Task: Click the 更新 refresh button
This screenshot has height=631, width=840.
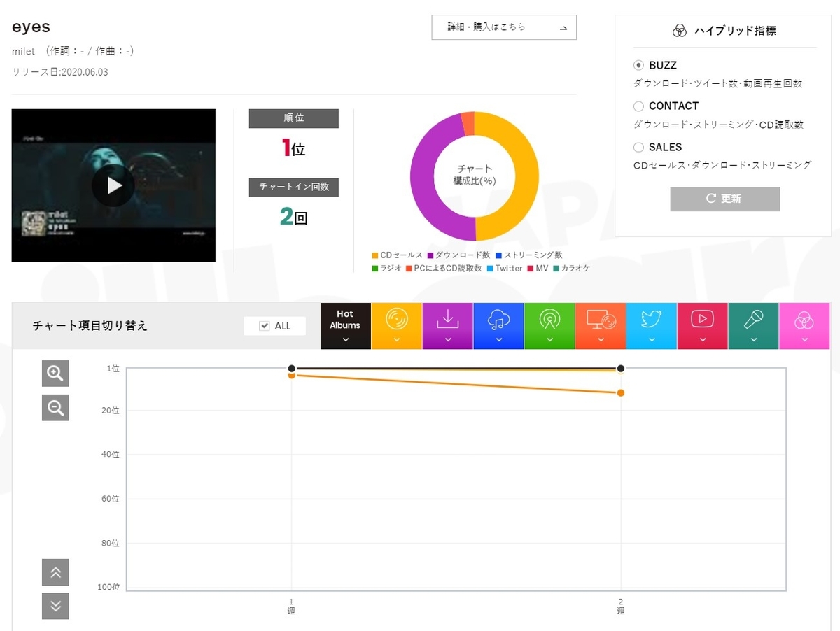Action: pyautogui.click(x=724, y=199)
